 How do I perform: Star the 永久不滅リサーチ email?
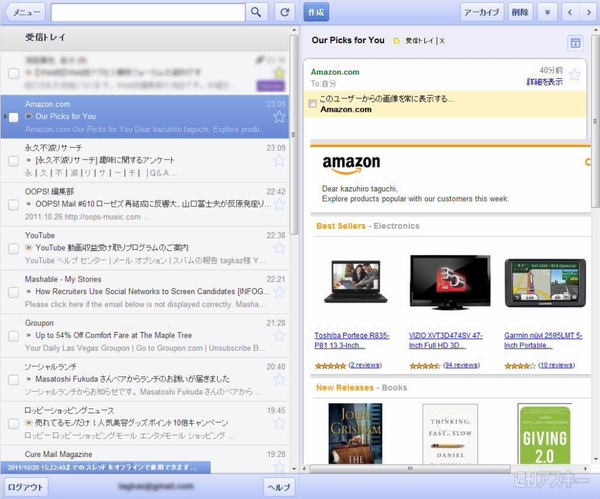click(x=279, y=160)
